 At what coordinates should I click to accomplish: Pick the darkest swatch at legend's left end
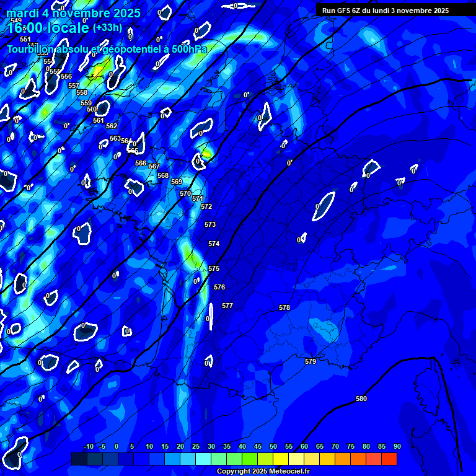click(79, 459)
